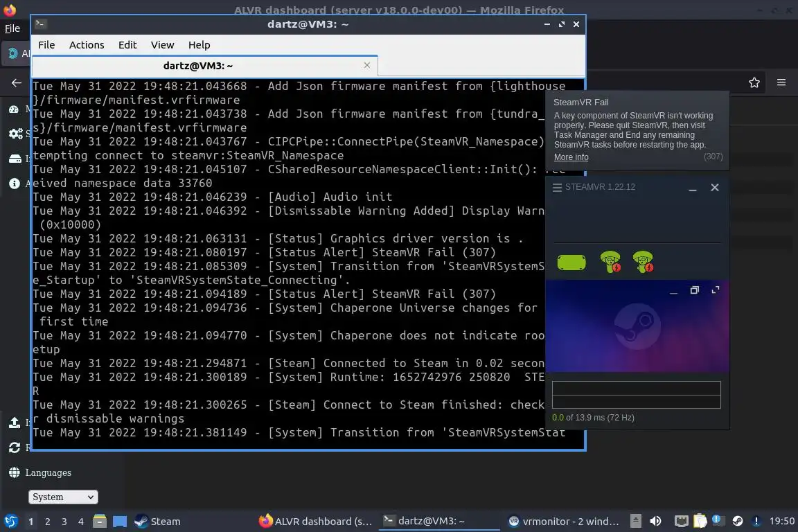The width and height of the screenshot is (798, 532).
Task: Bookmark this page with the star icon
Action: (x=754, y=82)
